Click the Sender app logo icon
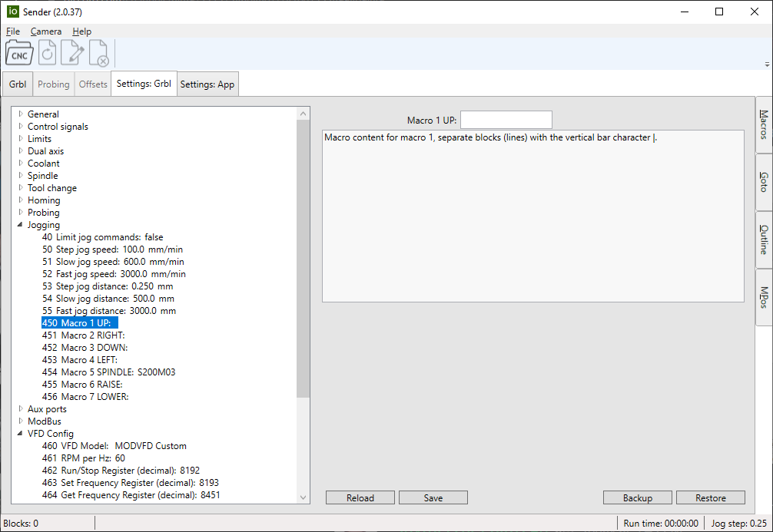This screenshot has width=773, height=532. [13, 12]
